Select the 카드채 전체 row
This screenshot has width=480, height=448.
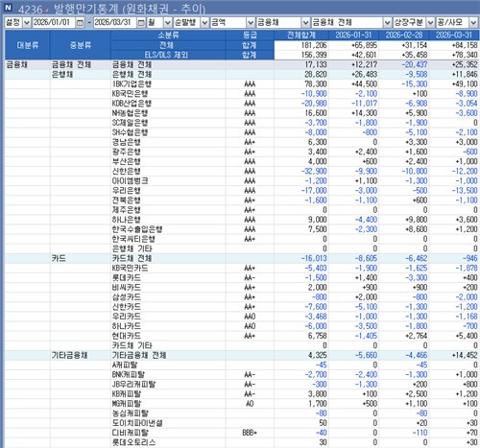pos(242,258)
